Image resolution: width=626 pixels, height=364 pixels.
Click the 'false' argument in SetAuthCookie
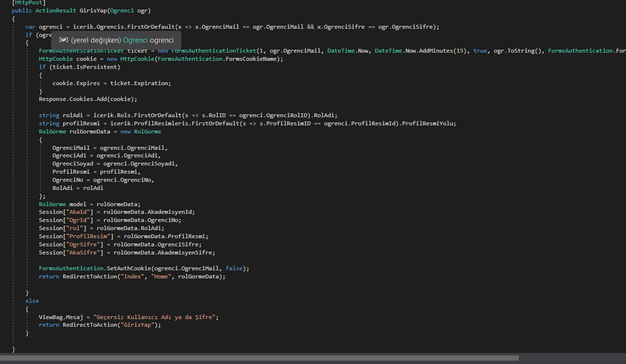click(x=234, y=268)
